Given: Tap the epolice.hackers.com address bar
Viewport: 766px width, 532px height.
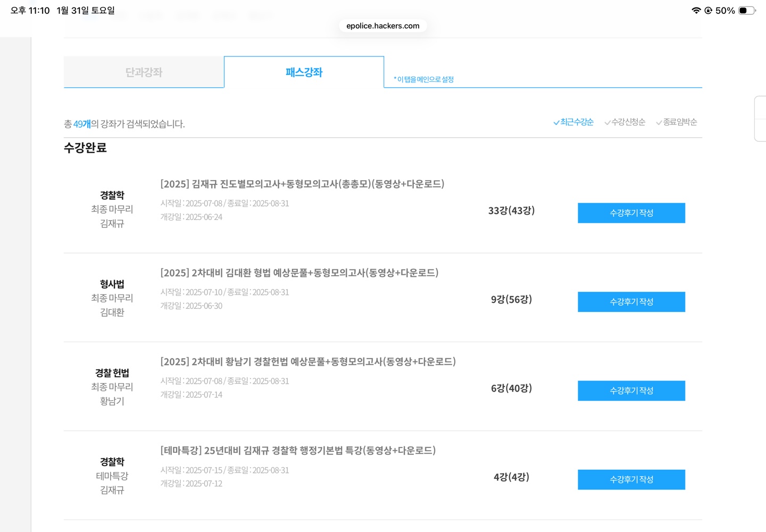Looking at the screenshot, I should pyautogui.click(x=382, y=26).
